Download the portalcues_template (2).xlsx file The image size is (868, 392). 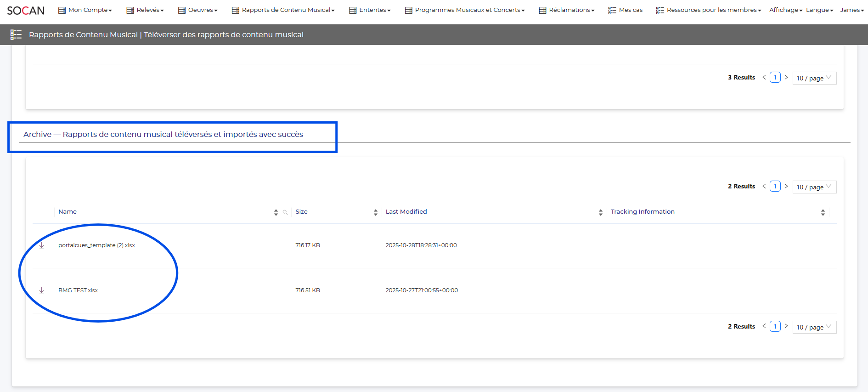[x=41, y=245]
